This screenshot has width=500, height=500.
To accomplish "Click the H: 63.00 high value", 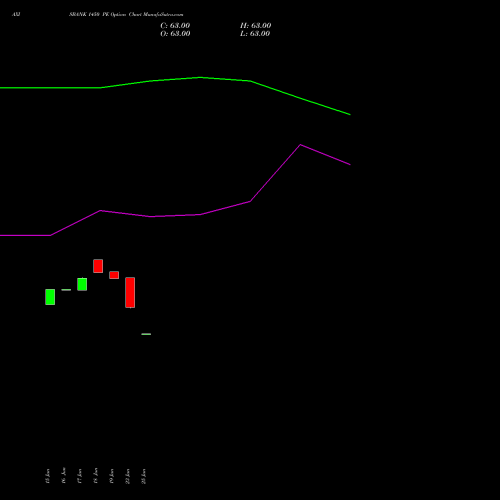I will pyautogui.click(x=255, y=26).
